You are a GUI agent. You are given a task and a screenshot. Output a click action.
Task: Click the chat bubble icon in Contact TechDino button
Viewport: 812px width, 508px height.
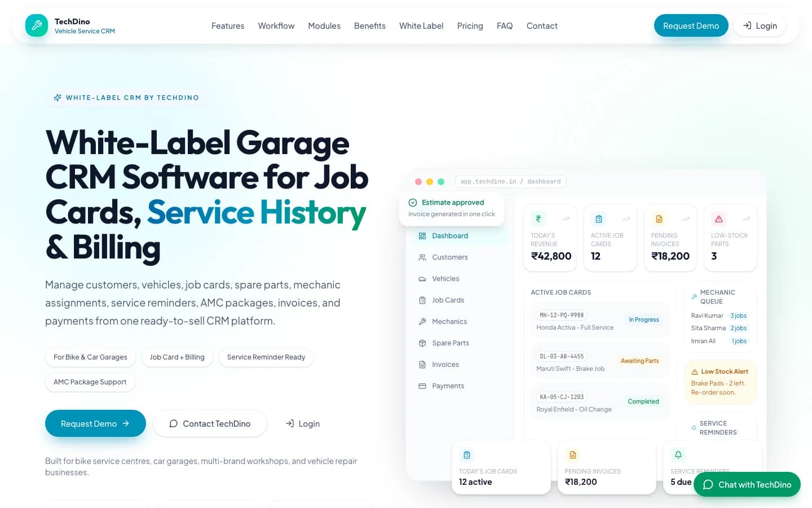tap(174, 423)
